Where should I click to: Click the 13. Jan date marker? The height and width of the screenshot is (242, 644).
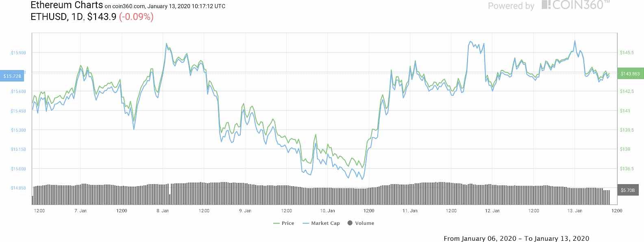575,211
